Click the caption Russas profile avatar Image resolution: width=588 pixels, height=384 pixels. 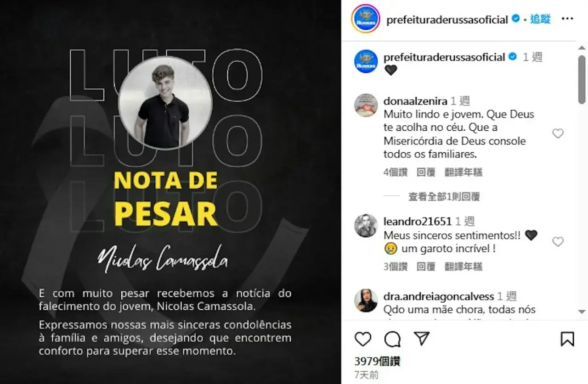[366, 61]
